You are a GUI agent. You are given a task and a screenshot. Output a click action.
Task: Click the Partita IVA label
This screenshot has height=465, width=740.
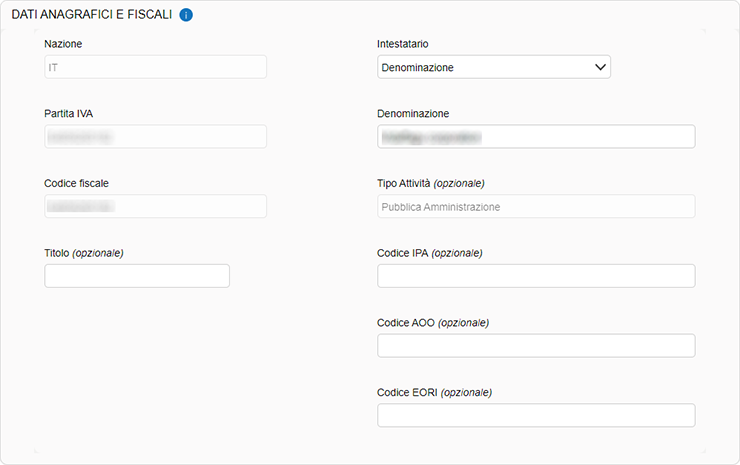point(69,113)
